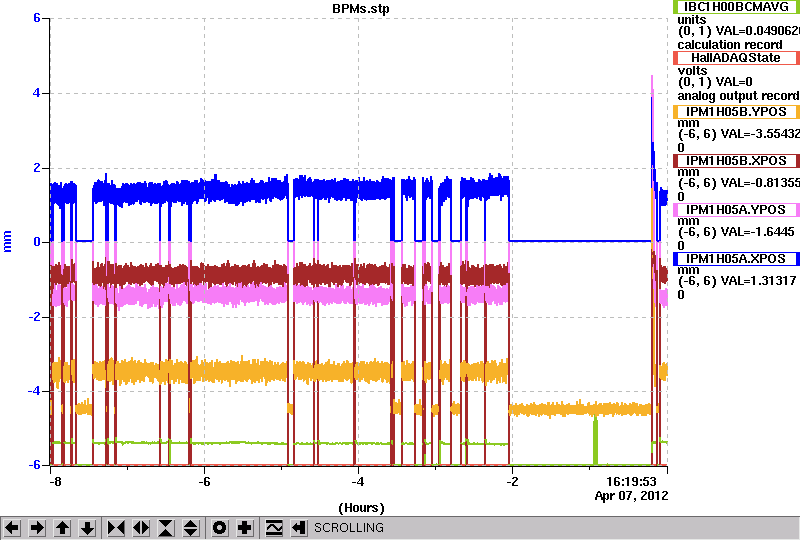Select the IPM1H05A.XPOS legend entry

point(736,259)
